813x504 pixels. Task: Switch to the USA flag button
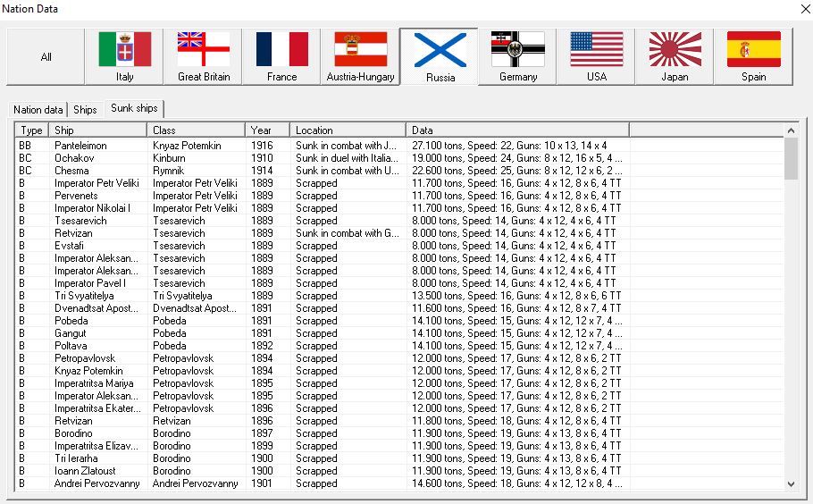coord(596,56)
